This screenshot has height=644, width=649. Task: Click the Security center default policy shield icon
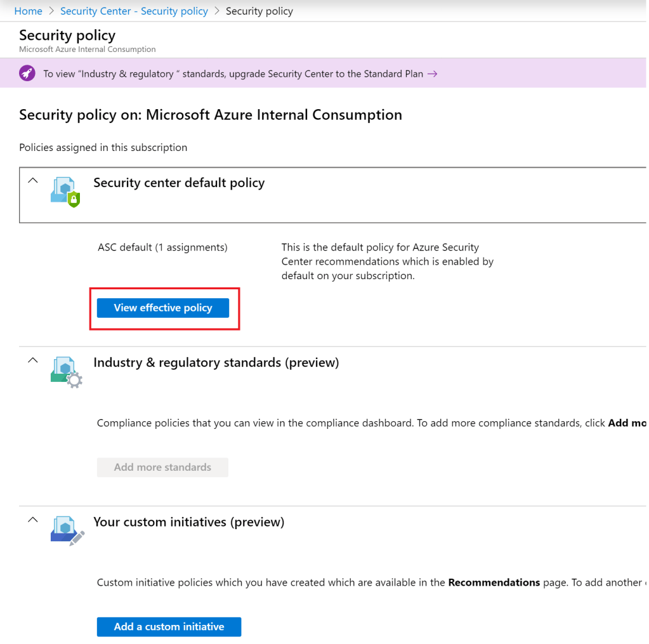[65, 192]
